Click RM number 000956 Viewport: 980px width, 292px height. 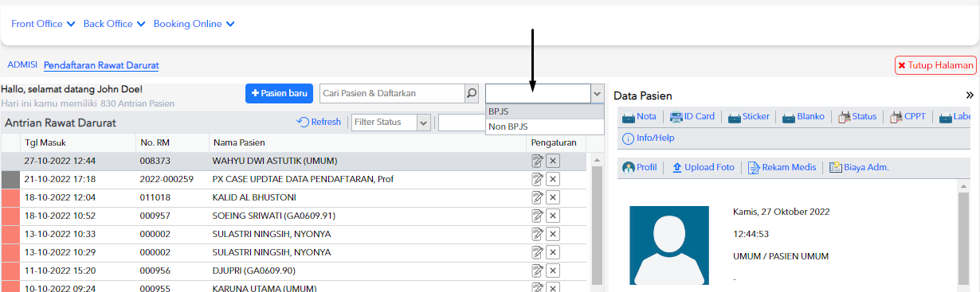[155, 271]
